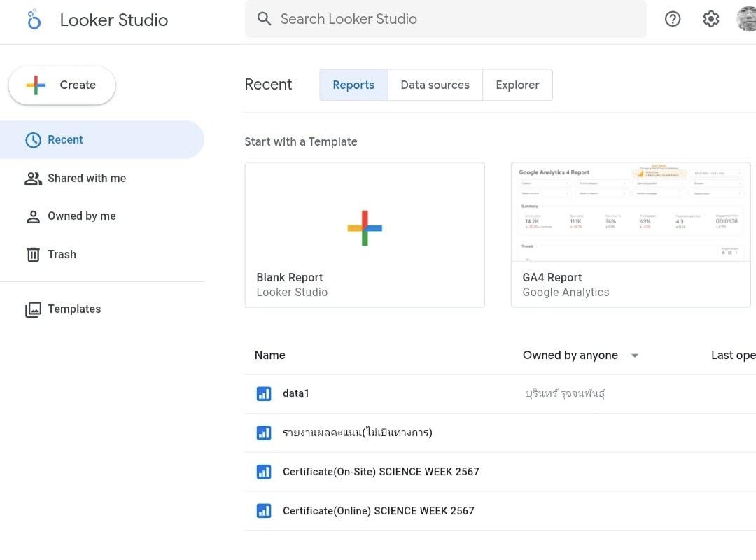Expand the Owned by anyone dropdown

coord(635,356)
